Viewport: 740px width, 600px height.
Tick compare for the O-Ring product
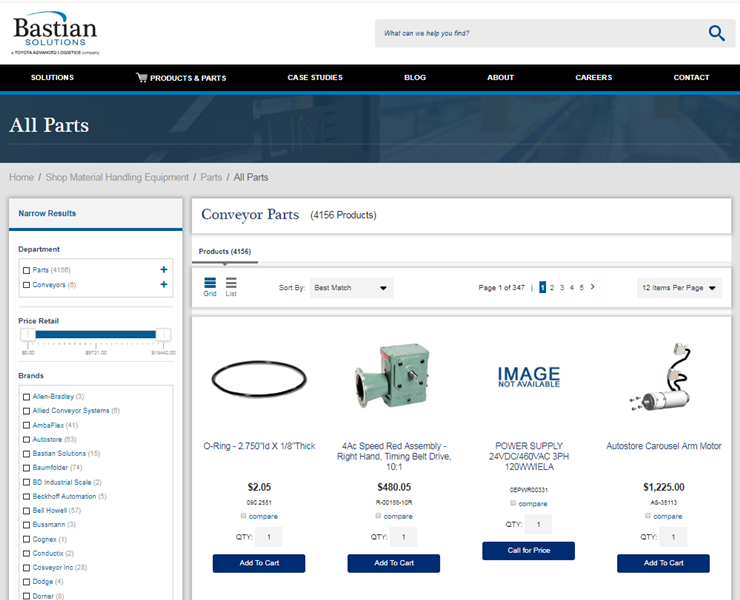tap(244, 516)
